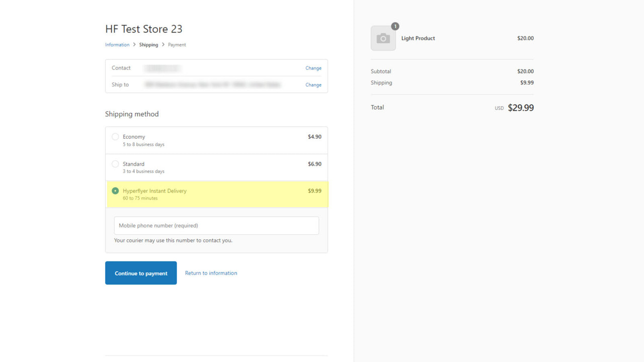Change the Contact information
Screen dimensions: 644x362
(313, 68)
